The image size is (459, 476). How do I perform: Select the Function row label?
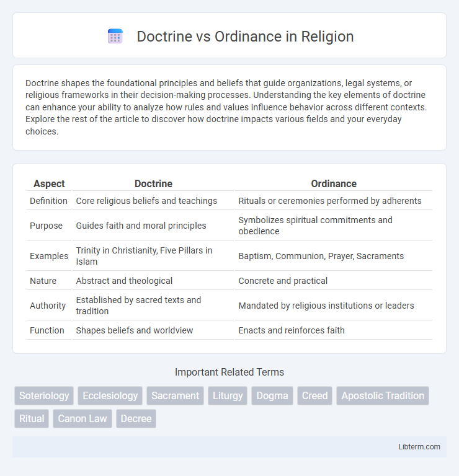coord(47,330)
